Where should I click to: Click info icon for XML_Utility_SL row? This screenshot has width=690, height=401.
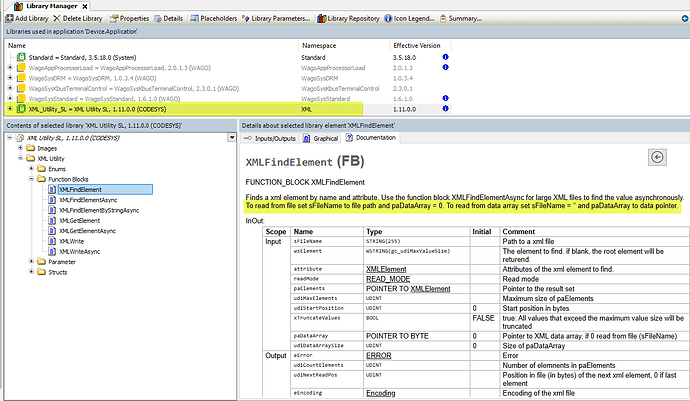pyautogui.click(x=445, y=109)
